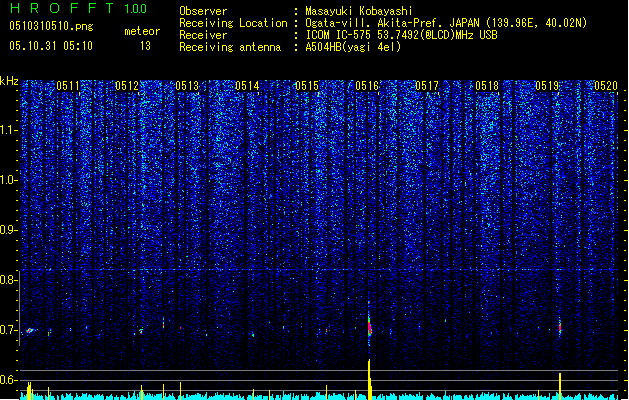
Task: Click the 0.6 kHz frequency label
Action: [9, 380]
